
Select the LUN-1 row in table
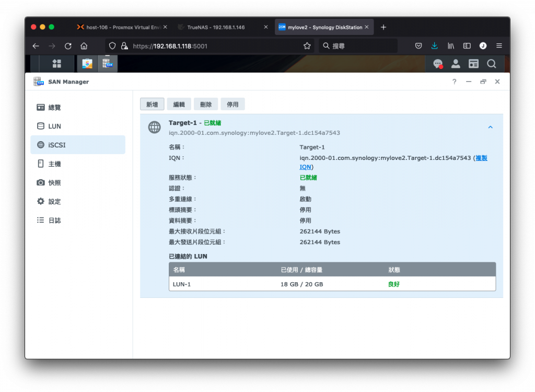click(332, 284)
